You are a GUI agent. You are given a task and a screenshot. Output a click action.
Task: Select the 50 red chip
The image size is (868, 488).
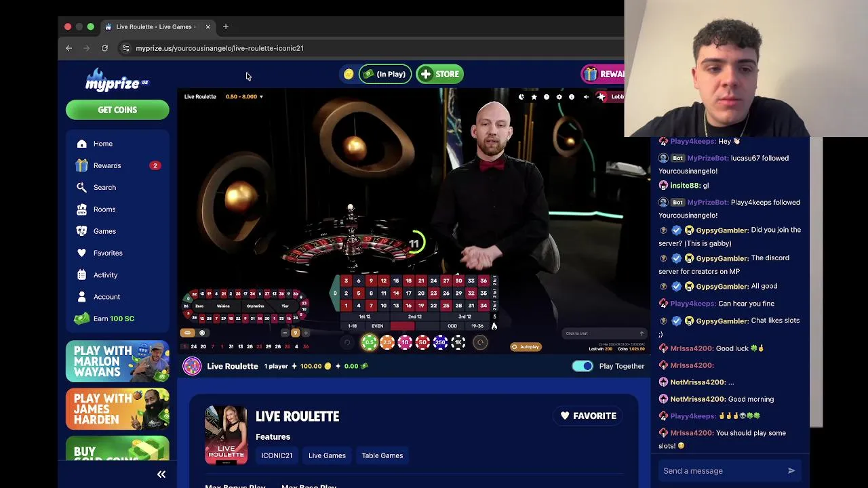pyautogui.click(x=422, y=342)
